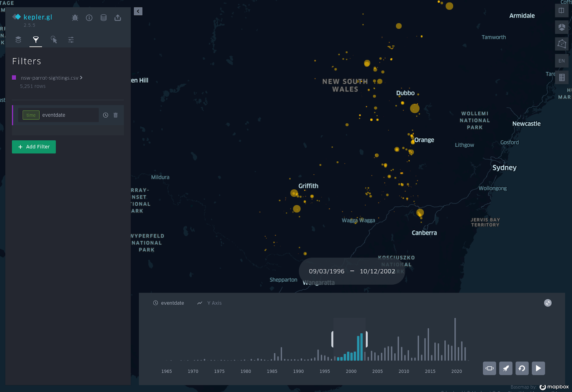Screen dimensions: 572x392
Task: Switch to the Layers tab
Action: point(18,40)
